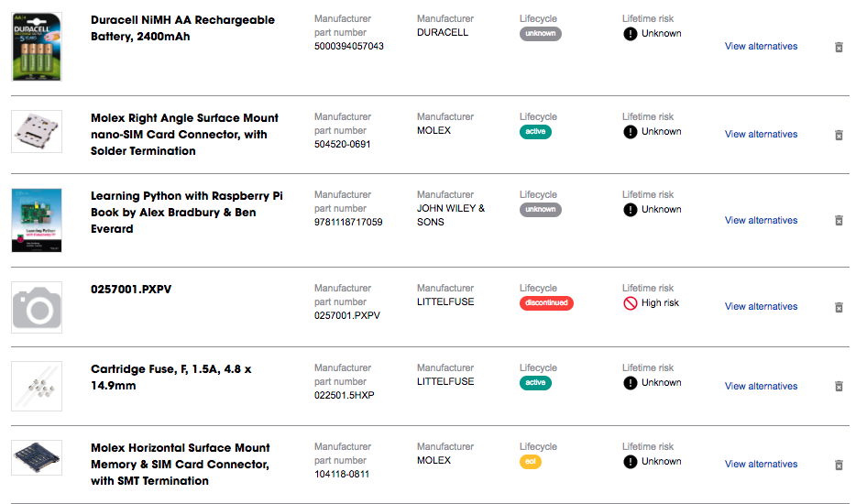Viewport: 856px width, 504px height.
Task: Delete the 0257001.PXPV item with trash icon
Action: (840, 307)
